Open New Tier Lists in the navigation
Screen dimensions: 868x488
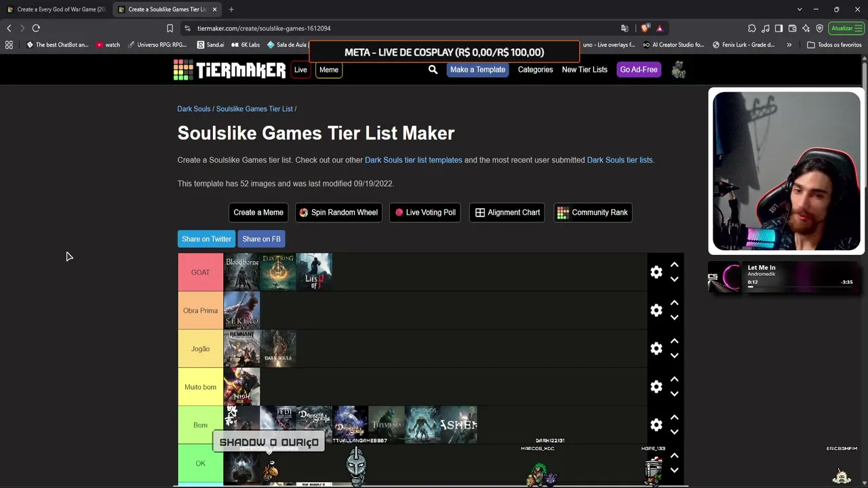(585, 70)
